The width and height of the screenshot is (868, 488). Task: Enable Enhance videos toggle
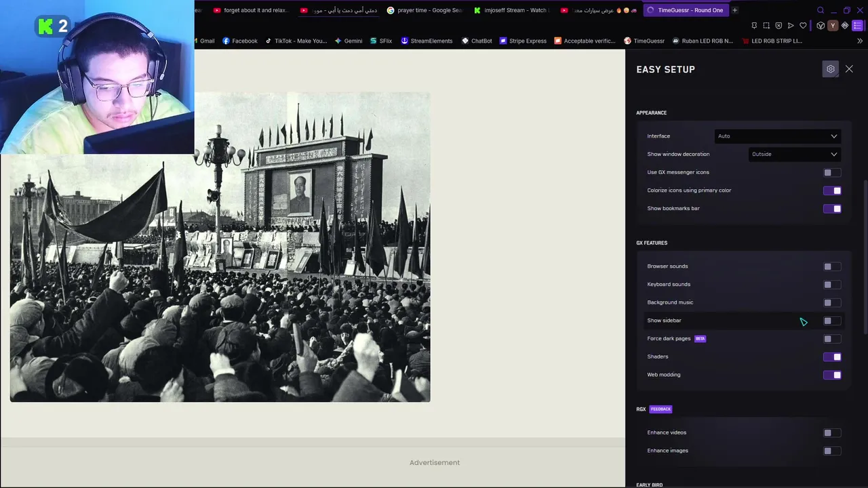832,432
